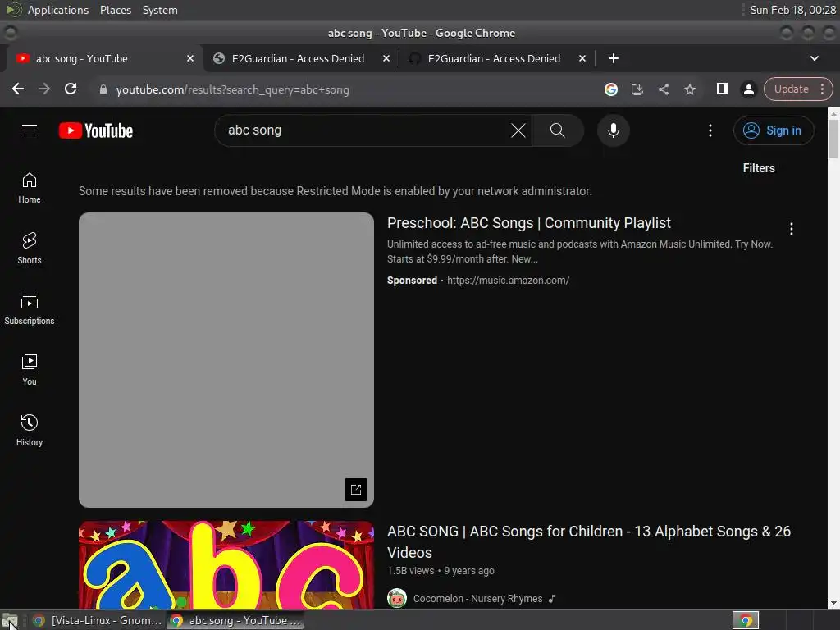Reload the current page

(x=71, y=89)
